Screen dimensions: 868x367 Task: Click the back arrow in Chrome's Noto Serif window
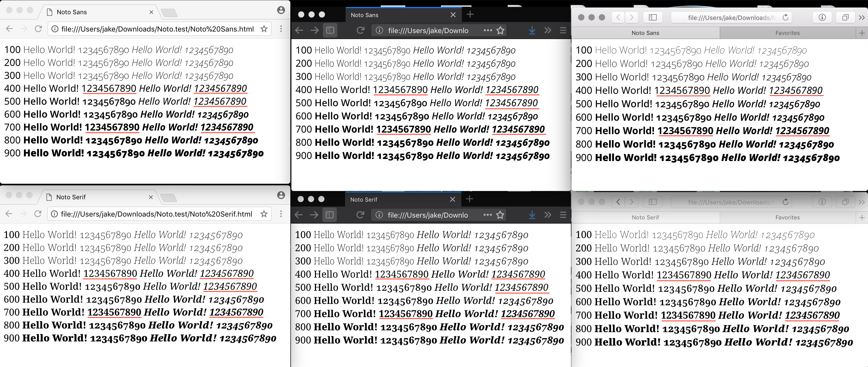9,214
